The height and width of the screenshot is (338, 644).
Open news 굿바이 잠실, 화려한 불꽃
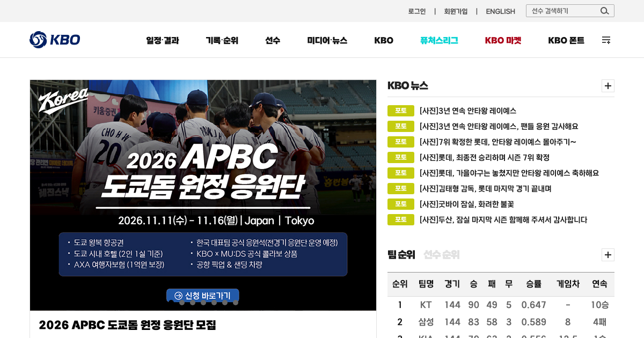pos(467,204)
